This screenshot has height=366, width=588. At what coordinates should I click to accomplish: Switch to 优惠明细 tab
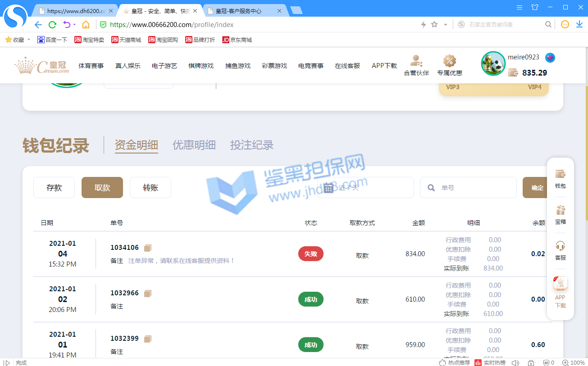(194, 145)
